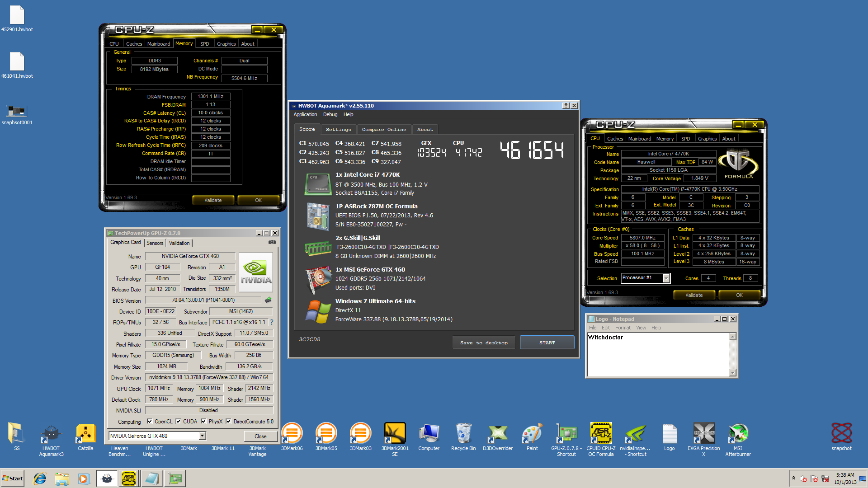Click the bus interface question mark
Screen dimensions: 868x488
click(272, 322)
